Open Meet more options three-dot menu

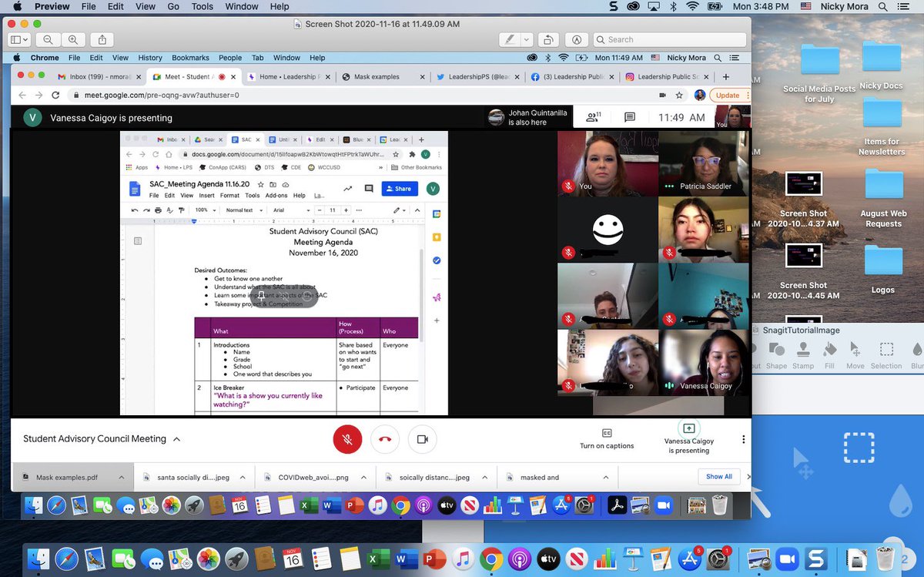743,439
